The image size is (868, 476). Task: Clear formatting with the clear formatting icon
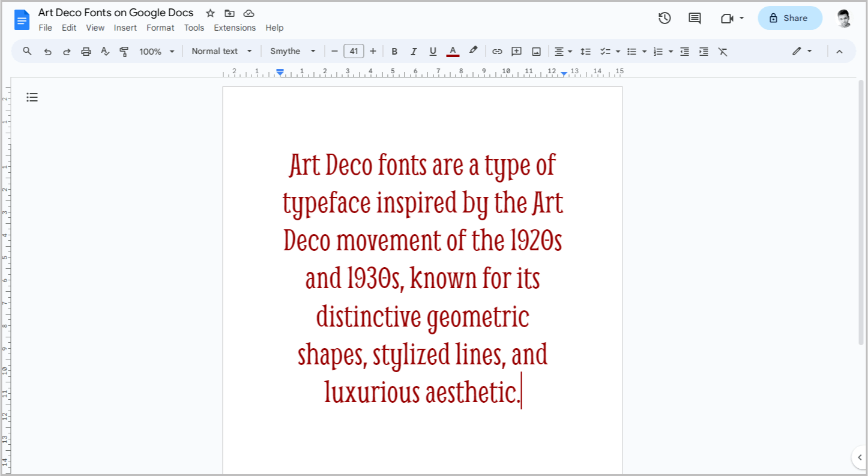tap(723, 51)
